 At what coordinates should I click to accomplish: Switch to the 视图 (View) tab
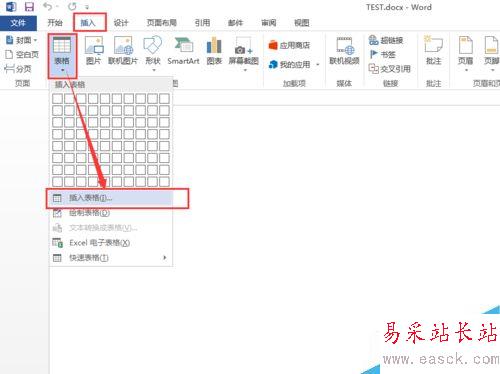pyautogui.click(x=302, y=23)
